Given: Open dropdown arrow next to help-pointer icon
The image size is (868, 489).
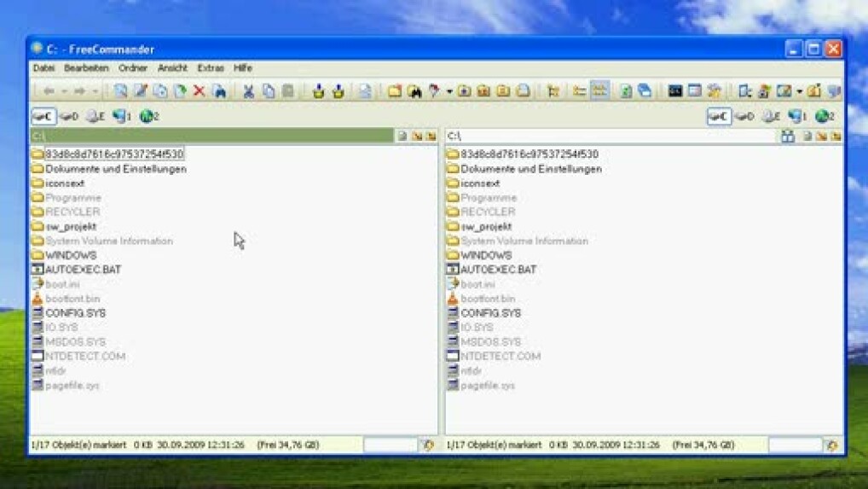Looking at the screenshot, I should click(449, 91).
